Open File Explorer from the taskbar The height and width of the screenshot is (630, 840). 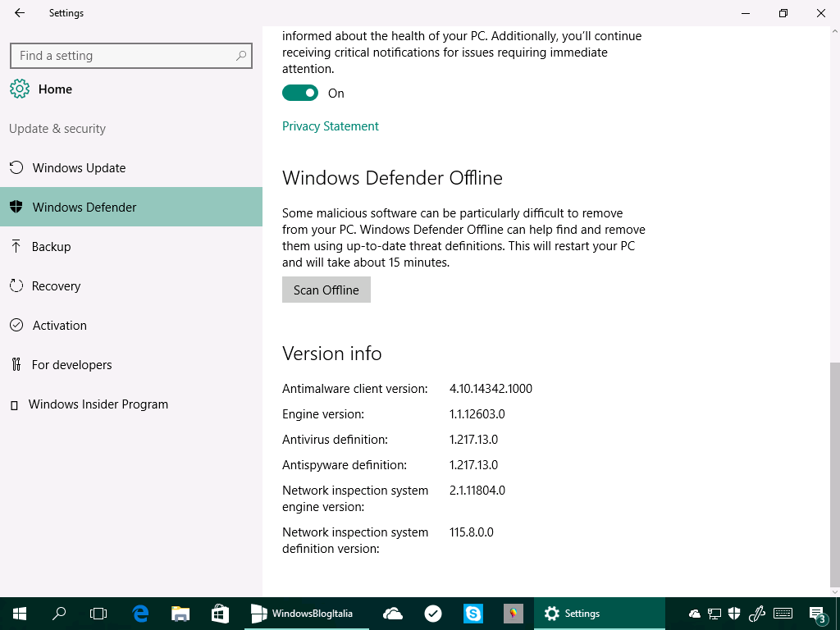(x=180, y=614)
